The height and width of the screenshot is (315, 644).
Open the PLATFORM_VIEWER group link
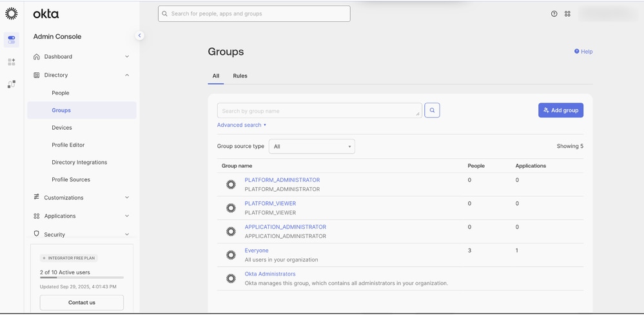pyautogui.click(x=270, y=203)
